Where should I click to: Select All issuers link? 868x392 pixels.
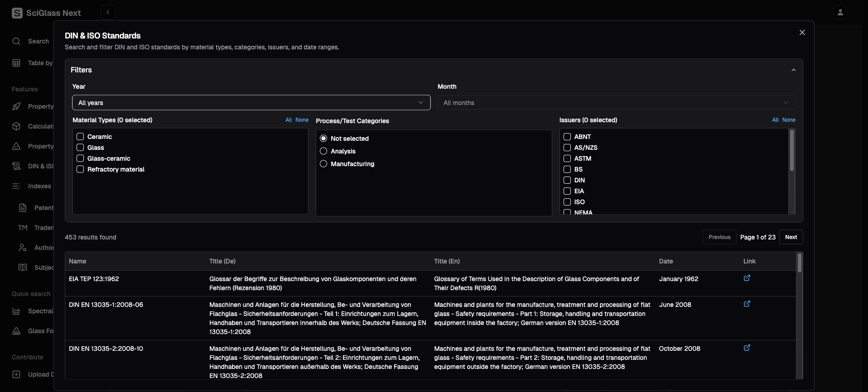tap(775, 120)
